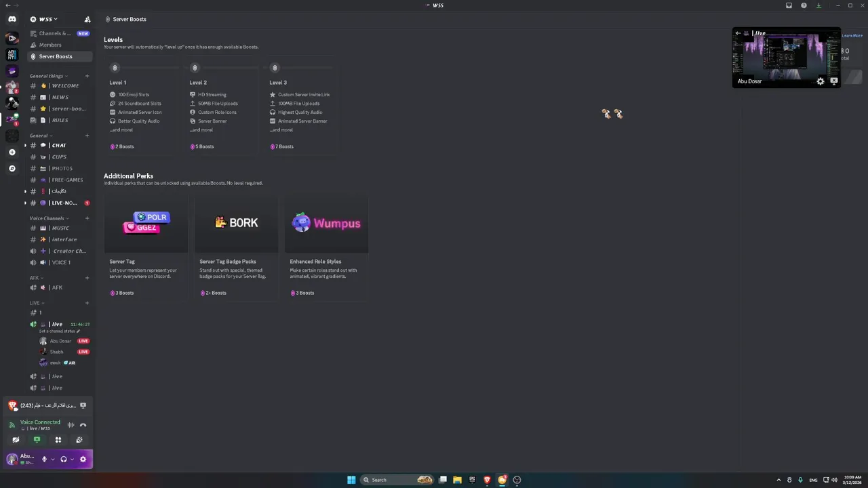The image size is (868, 488).
Task: Disconnect from voice call icon
Action: (x=83, y=425)
